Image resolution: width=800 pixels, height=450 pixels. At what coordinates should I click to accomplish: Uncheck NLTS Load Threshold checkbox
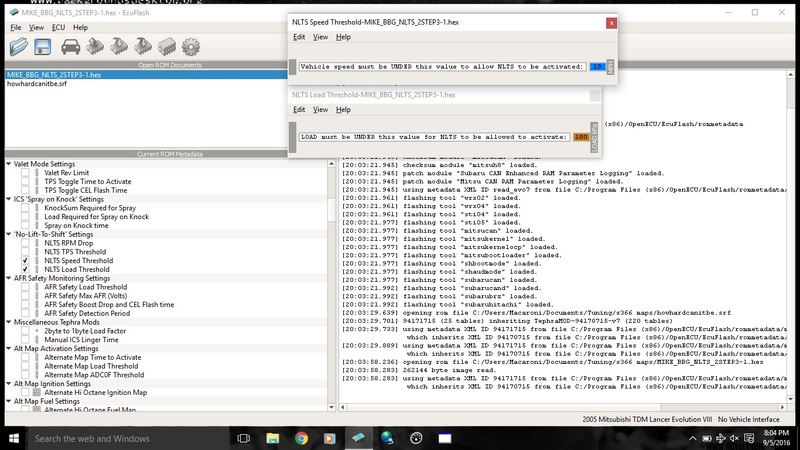(25, 269)
